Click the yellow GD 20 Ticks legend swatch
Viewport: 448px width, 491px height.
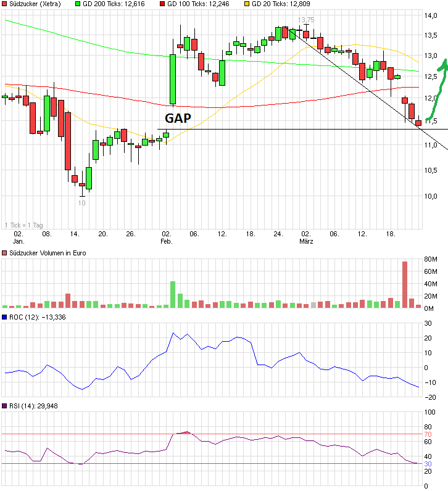pyautogui.click(x=247, y=4)
